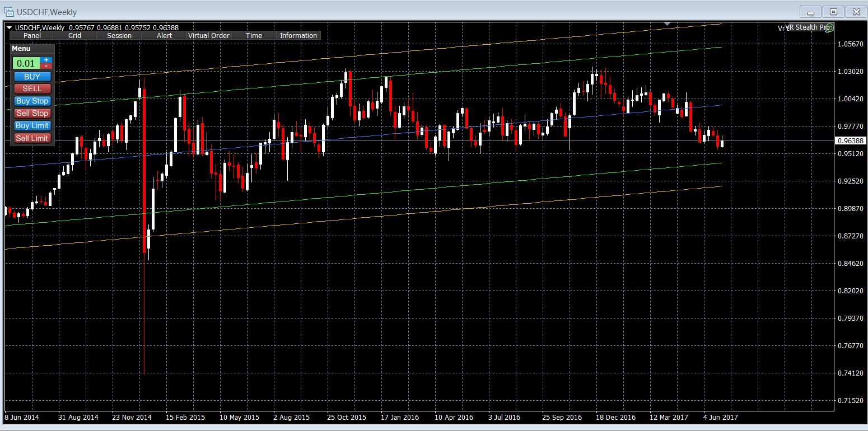Click the 18 Dec 2016 date label
Screen dimensions: 868x431
(615, 418)
